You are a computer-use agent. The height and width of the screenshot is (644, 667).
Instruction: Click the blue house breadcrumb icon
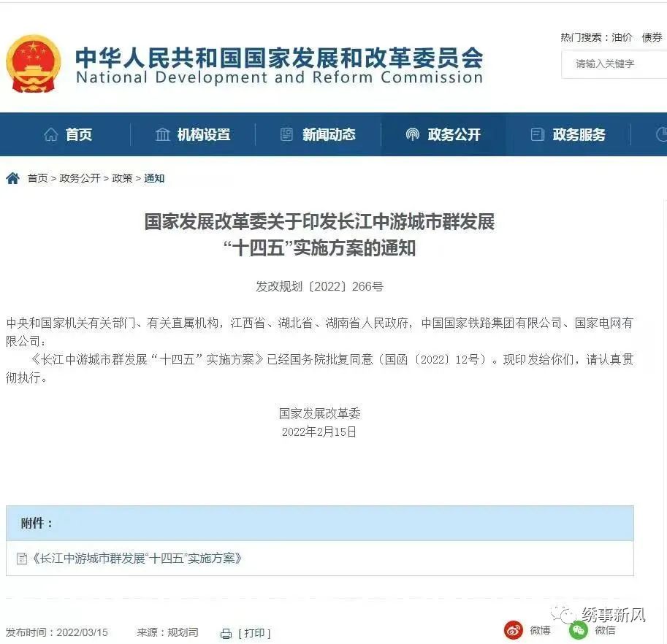(x=13, y=178)
